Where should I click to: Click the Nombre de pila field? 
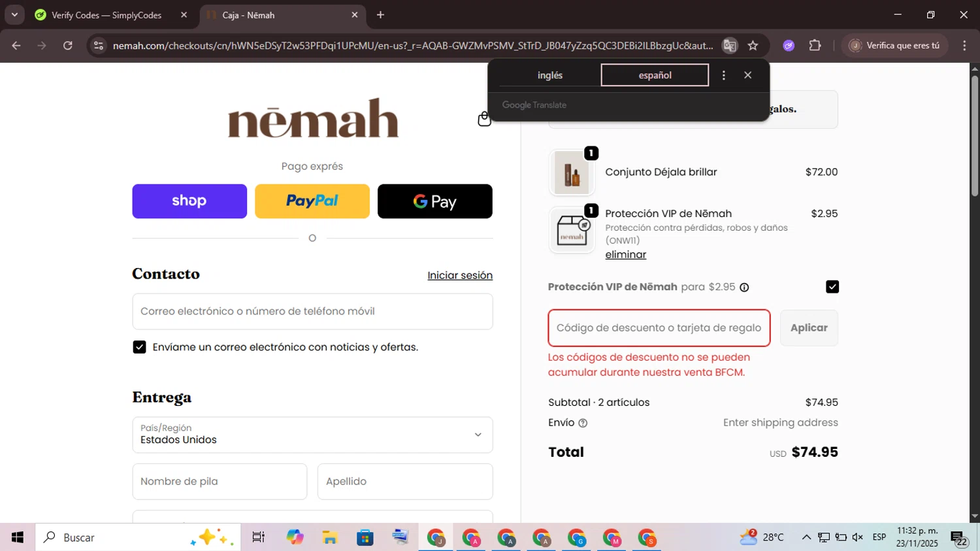(220, 482)
